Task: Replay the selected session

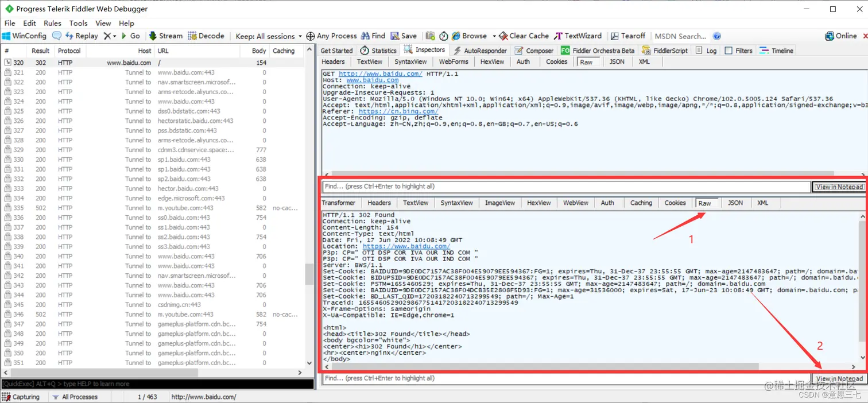Action: click(82, 36)
